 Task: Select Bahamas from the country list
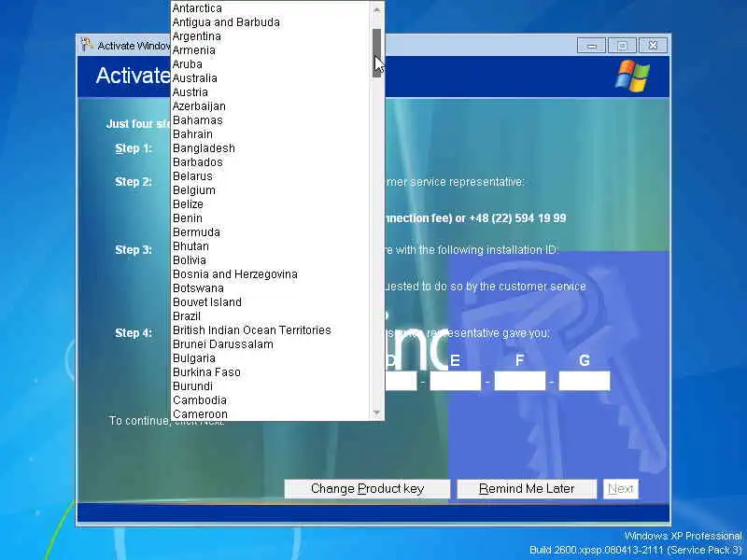point(270,120)
